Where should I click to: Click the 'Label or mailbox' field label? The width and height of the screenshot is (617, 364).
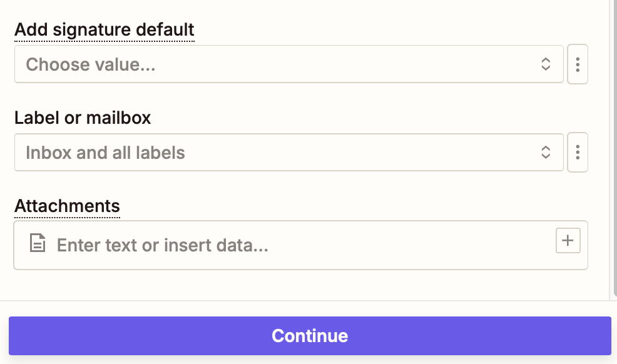[83, 118]
